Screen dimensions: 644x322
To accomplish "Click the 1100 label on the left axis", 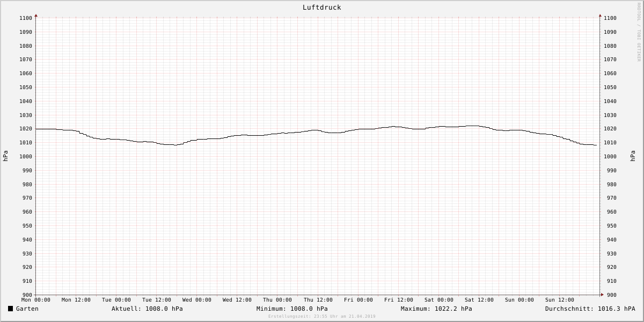I will point(26,18).
